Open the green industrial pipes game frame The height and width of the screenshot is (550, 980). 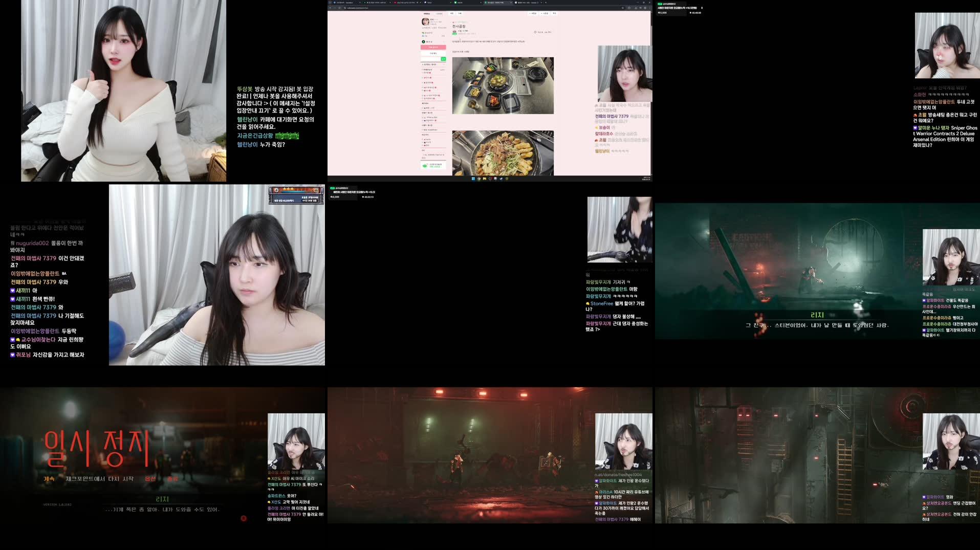(817, 455)
